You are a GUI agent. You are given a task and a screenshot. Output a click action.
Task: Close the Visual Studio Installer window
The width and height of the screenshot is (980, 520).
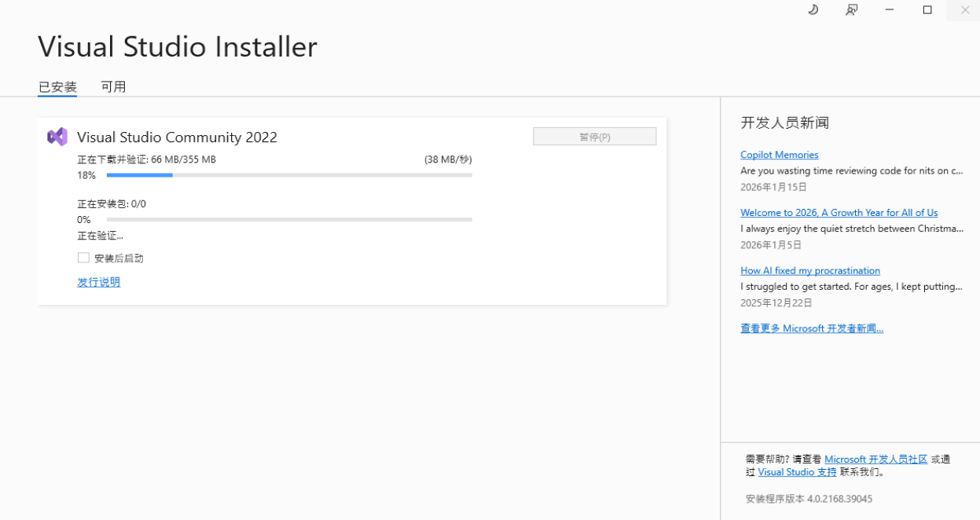click(964, 9)
